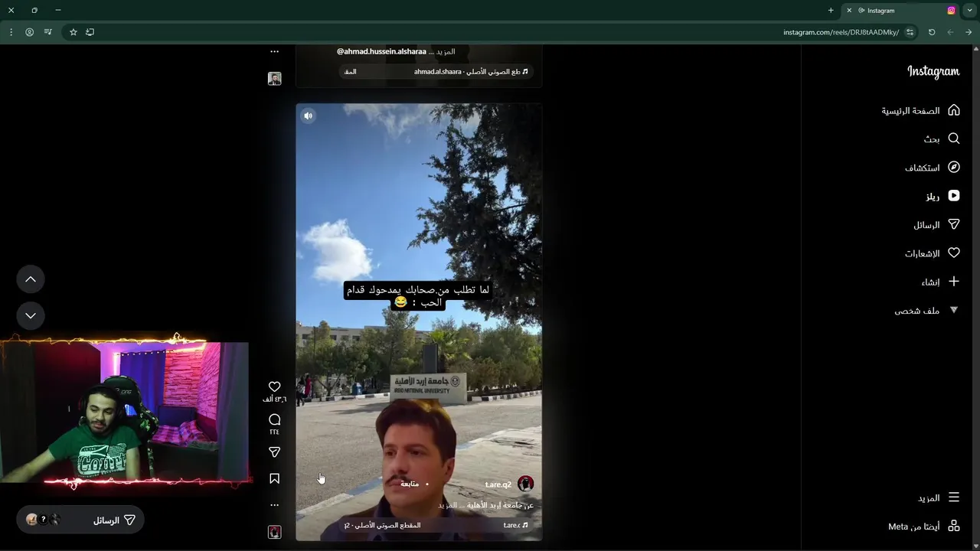Select the Instagram browser tab
Image resolution: width=980 pixels, height=551 pixels.
point(900,11)
